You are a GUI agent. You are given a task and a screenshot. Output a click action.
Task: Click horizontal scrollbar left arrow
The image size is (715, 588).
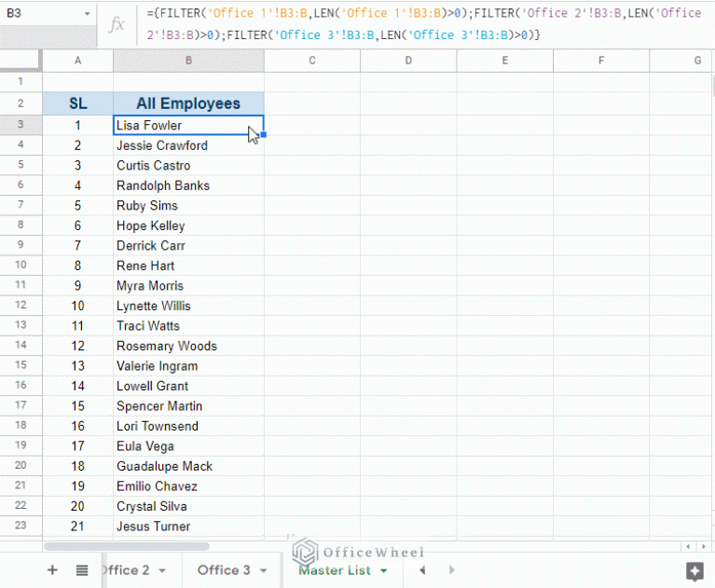click(689, 546)
